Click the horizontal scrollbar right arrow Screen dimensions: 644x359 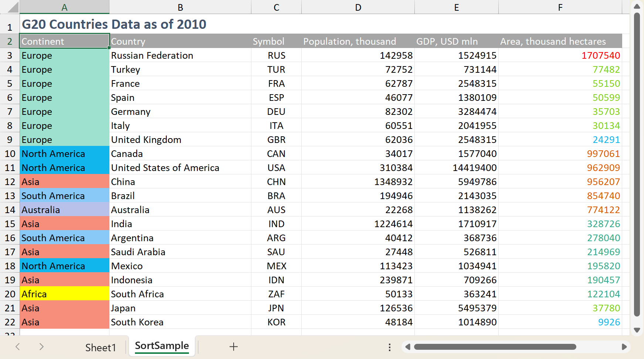(x=624, y=346)
